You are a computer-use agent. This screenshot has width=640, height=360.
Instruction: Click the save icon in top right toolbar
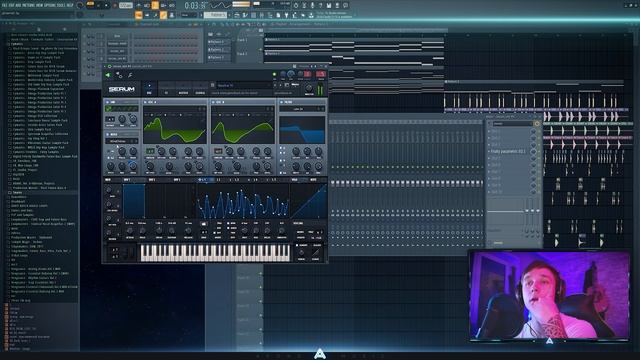click(329, 6)
